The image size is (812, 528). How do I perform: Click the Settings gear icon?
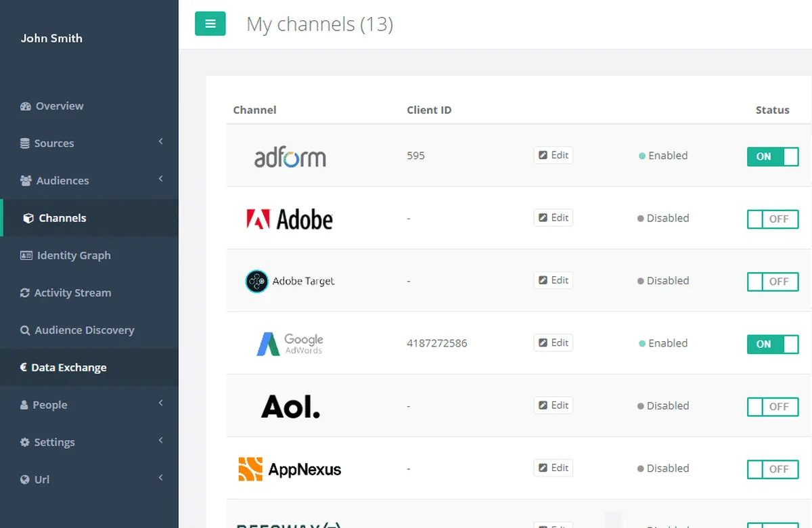point(25,442)
